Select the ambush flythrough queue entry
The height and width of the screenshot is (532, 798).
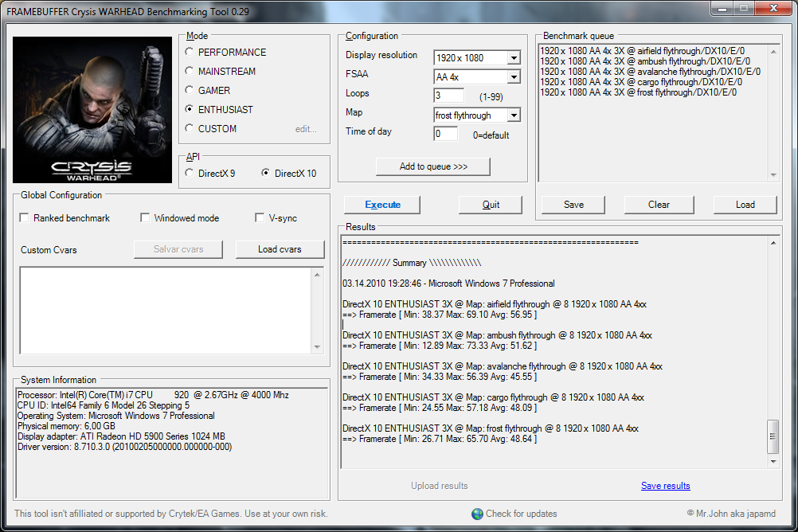pos(645,61)
